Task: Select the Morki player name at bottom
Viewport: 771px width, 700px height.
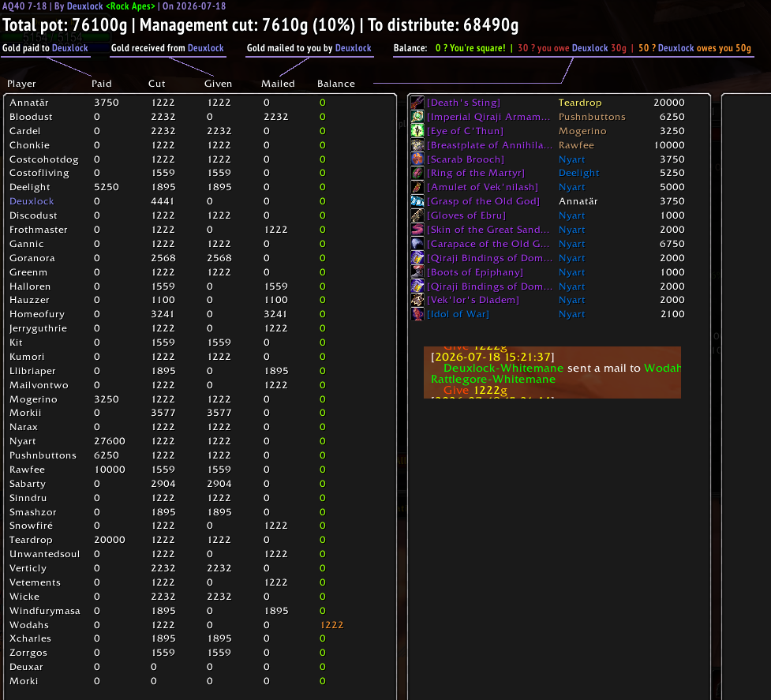Action: click(x=24, y=681)
